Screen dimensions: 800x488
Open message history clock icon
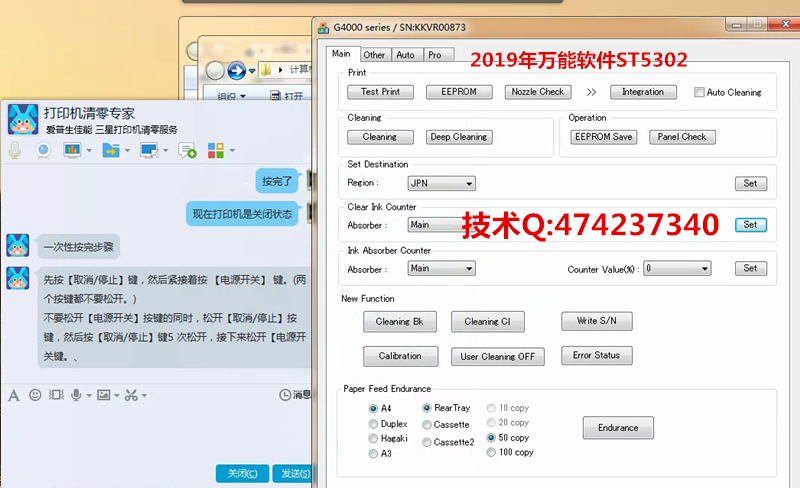pyautogui.click(x=285, y=395)
